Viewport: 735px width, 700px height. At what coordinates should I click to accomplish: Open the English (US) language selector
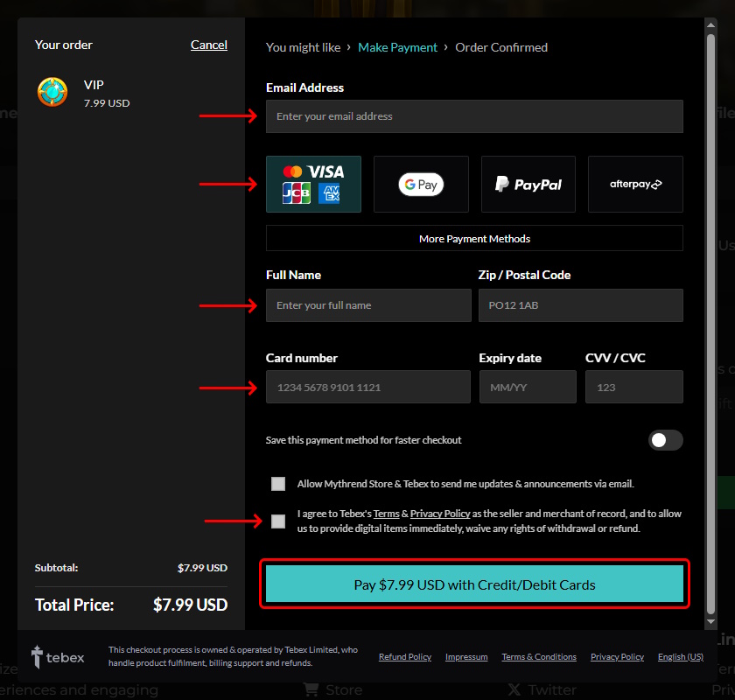click(681, 657)
